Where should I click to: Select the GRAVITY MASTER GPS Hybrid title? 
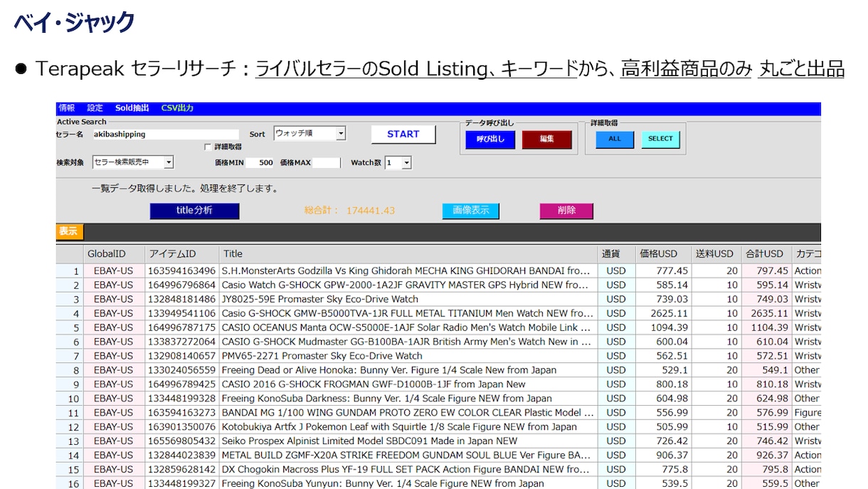pyautogui.click(x=408, y=285)
